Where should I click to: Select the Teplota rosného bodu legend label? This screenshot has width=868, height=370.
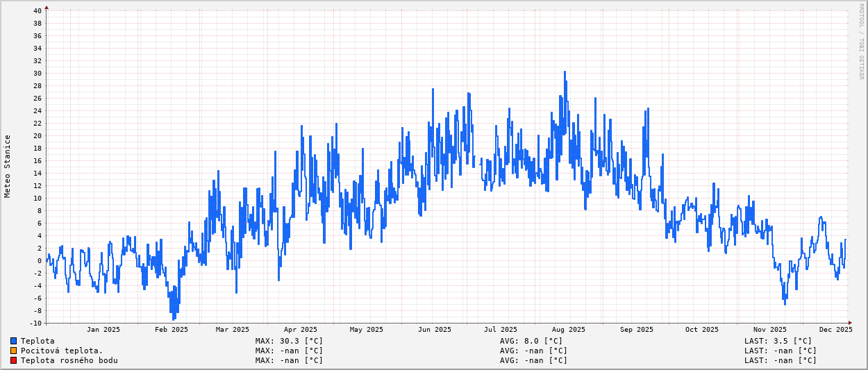(x=69, y=360)
